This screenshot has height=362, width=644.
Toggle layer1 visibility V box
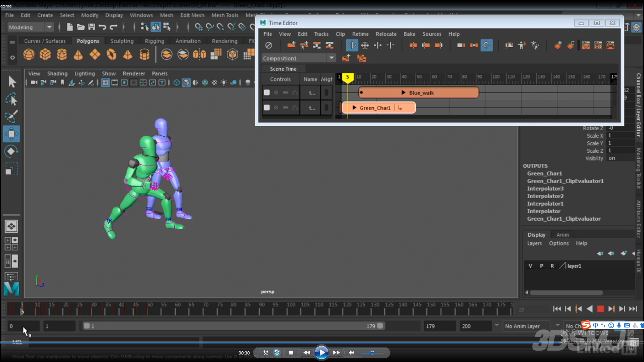coord(530,266)
